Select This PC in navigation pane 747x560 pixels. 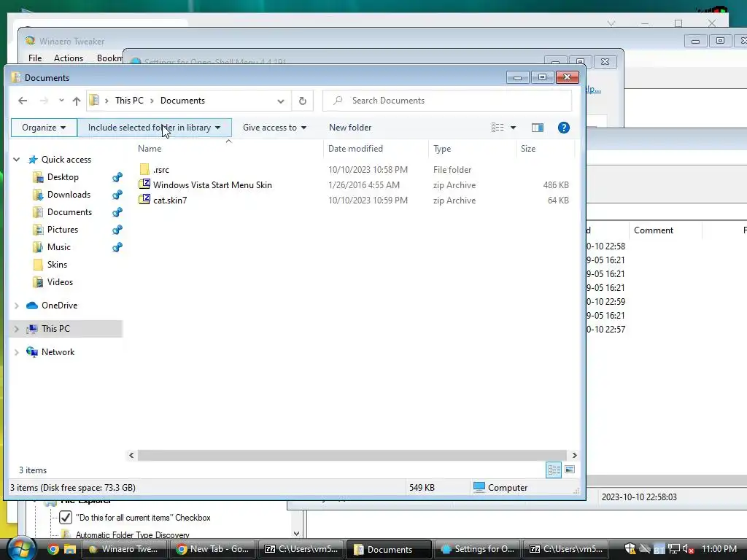55,329
